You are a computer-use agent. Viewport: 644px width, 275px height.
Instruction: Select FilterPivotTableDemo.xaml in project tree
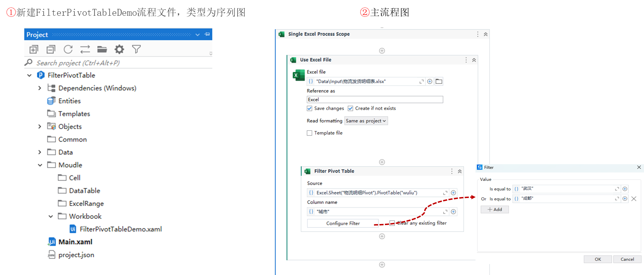click(120, 229)
